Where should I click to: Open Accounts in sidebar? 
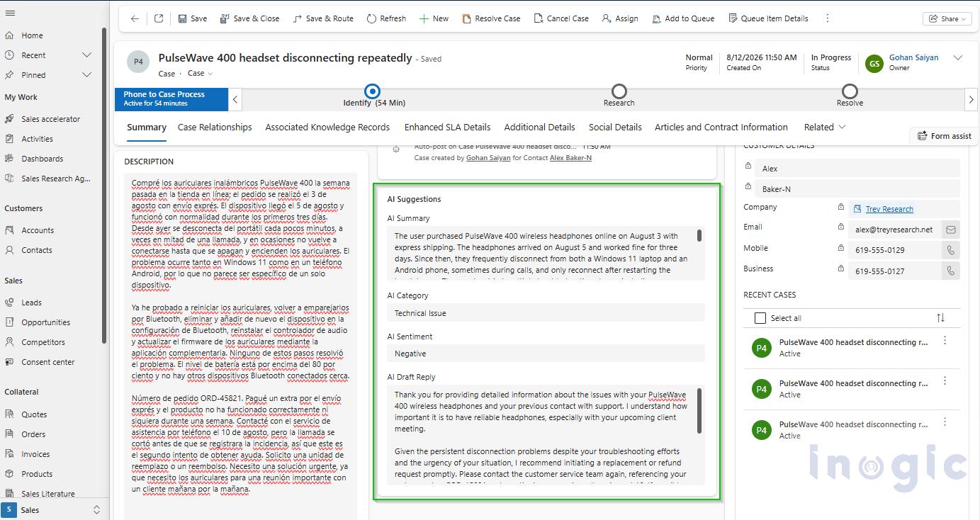coord(38,230)
